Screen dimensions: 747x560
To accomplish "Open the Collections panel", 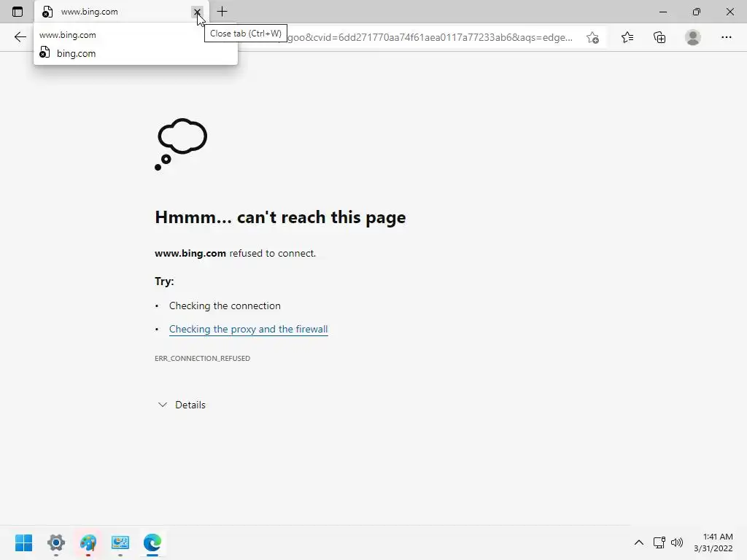I will click(659, 37).
